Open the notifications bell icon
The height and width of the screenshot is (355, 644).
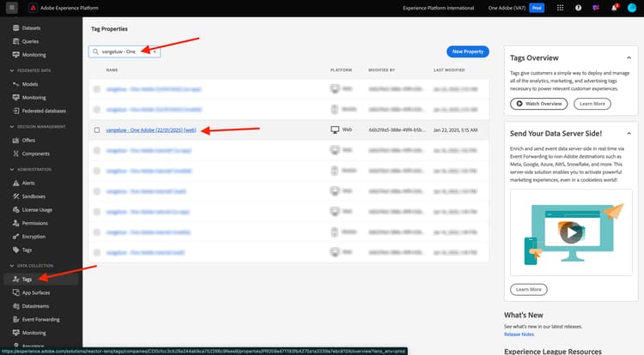tap(614, 8)
